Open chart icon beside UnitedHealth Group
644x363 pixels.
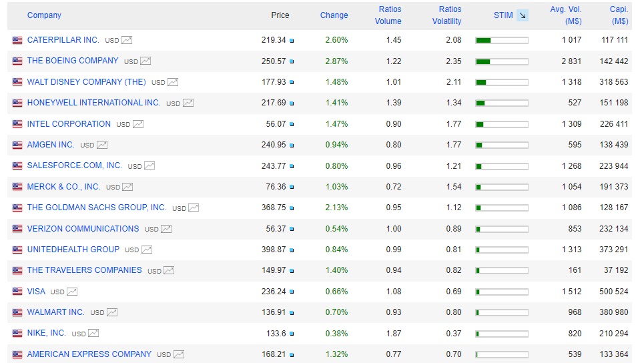[147, 250]
